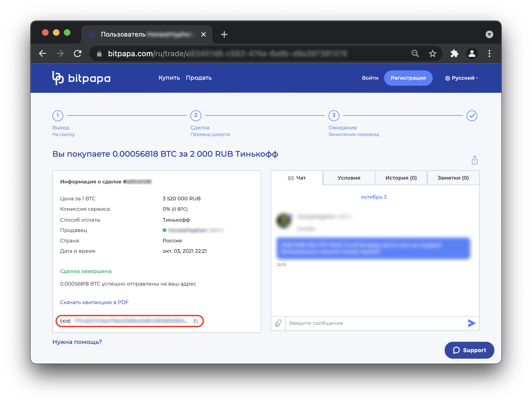Click the Нужна помощь? link
Screen dimensions: 532x404
tap(77, 342)
